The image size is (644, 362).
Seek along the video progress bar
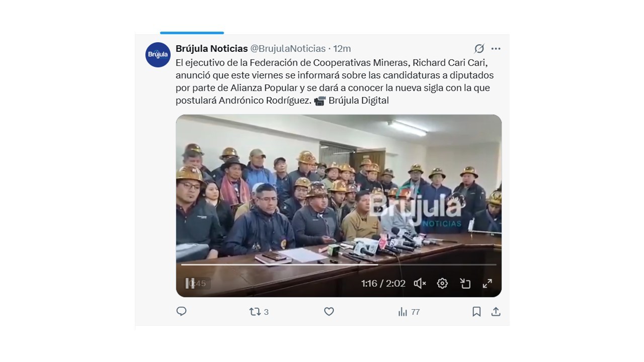(339, 264)
